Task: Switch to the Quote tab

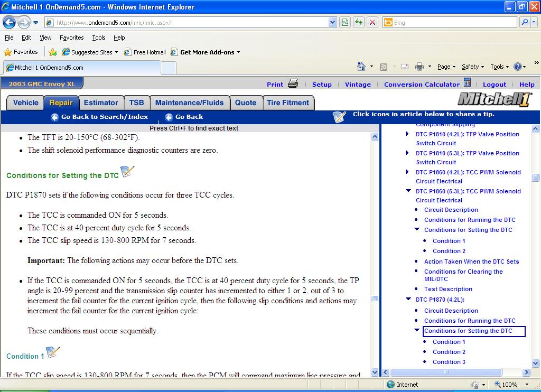Action: click(246, 103)
